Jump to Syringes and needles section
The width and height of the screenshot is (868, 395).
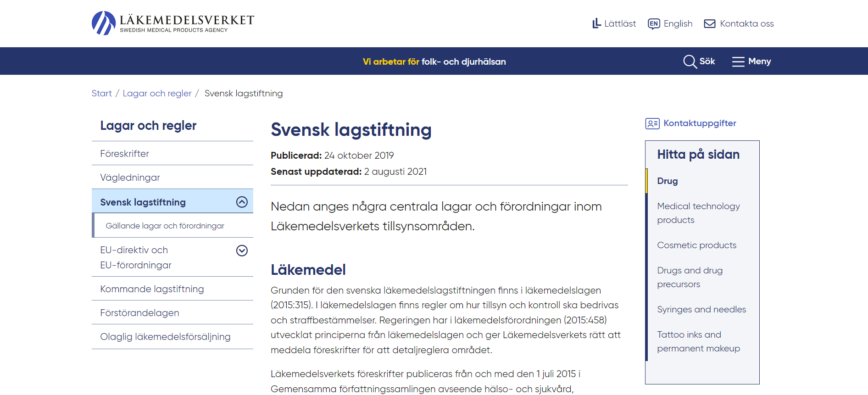pos(701,309)
